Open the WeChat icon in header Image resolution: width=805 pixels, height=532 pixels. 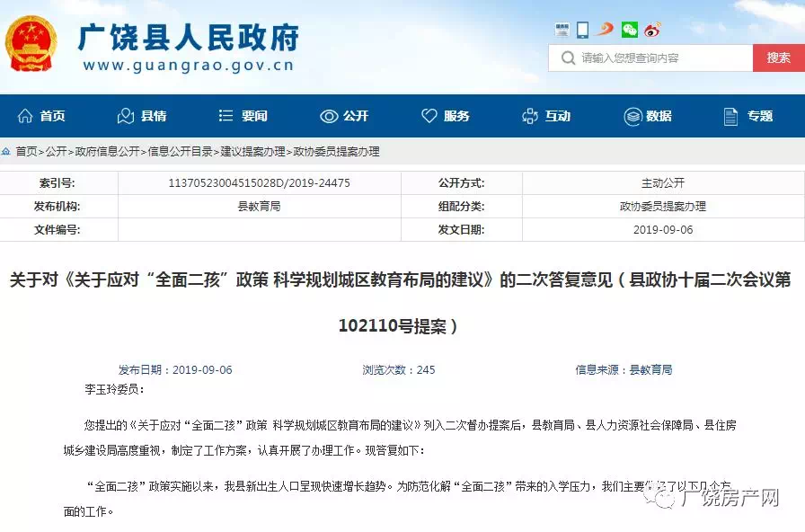point(630,30)
